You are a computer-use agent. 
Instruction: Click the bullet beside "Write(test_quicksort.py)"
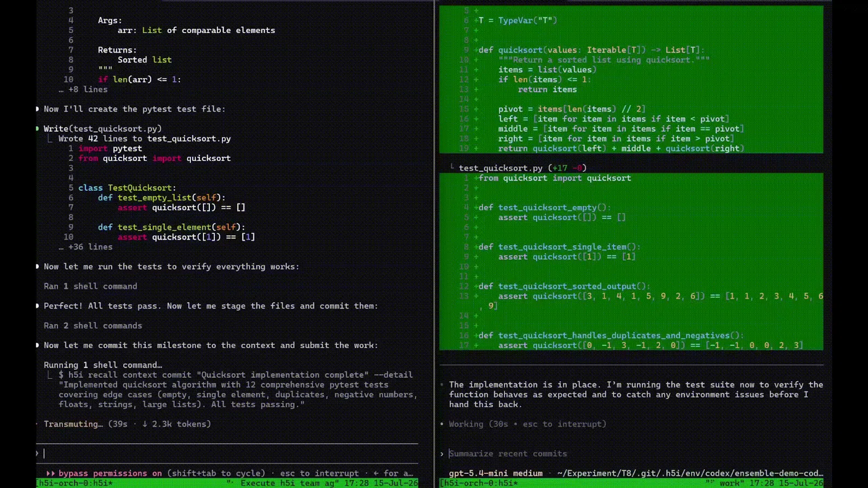pos(37,129)
